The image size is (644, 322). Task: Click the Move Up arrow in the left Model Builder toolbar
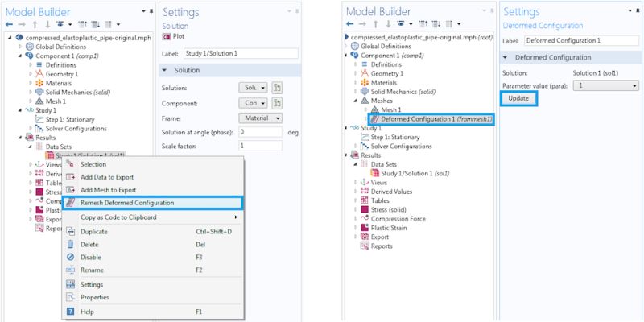click(35, 25)
